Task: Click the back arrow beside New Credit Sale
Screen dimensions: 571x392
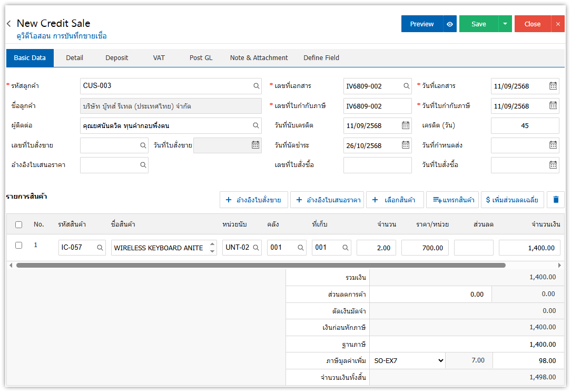Action: (x=9, y=24)
